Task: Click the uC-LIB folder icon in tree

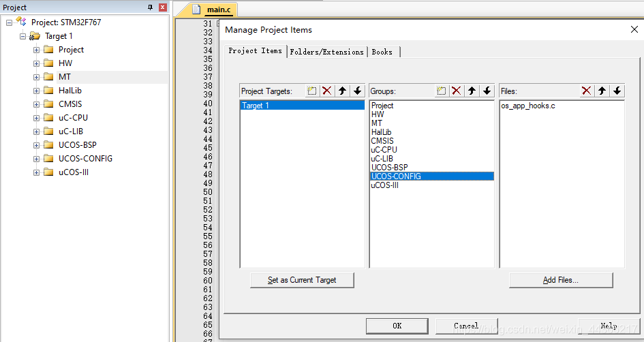Action: click(48, 131)
